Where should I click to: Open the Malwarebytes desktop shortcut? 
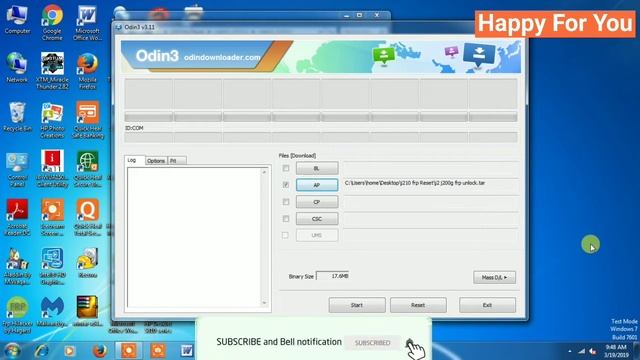click(x=52, y=312)
